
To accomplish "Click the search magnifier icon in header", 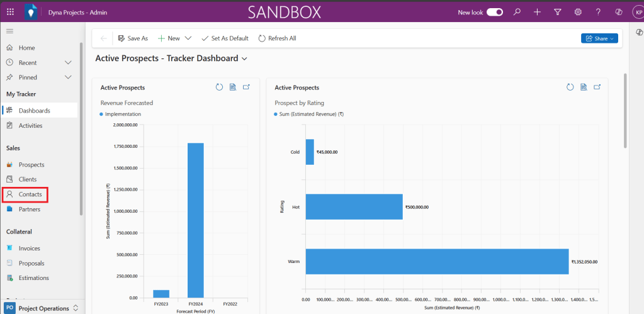I will (x=517, y=12).
